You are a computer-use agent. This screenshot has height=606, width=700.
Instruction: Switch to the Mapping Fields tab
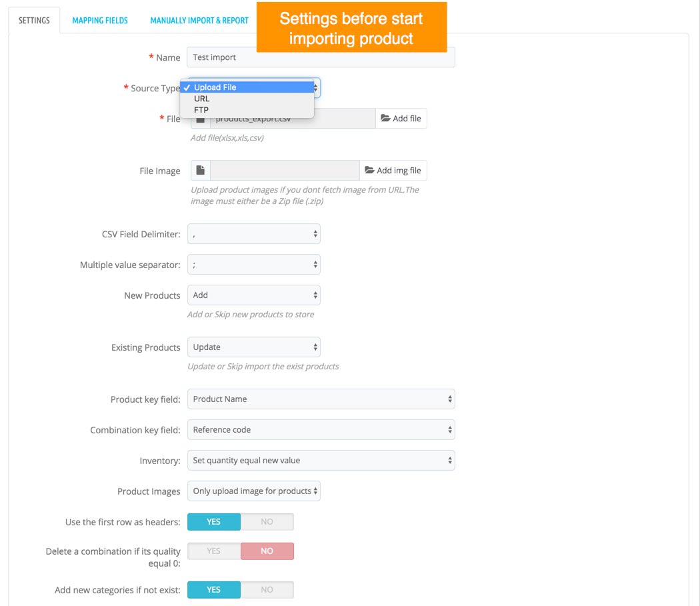click(100, 21)
